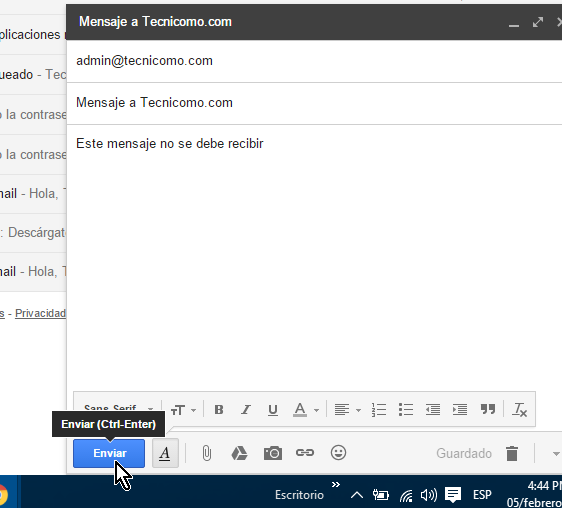
Task: Toggle formatting options button
Action: (x=165, y=453)
